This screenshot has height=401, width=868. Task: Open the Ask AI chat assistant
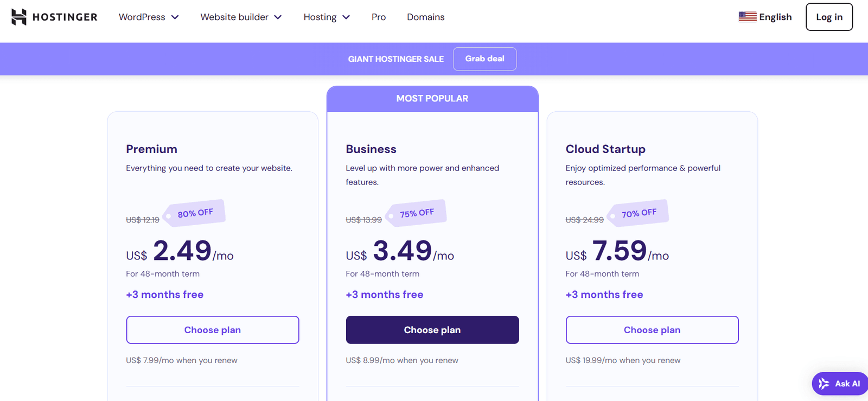(x=840, y=384)
